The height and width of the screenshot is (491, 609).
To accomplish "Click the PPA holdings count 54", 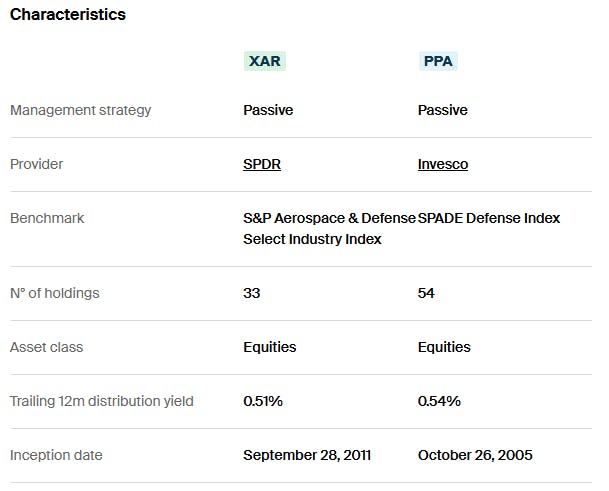I will pos(426,293).
